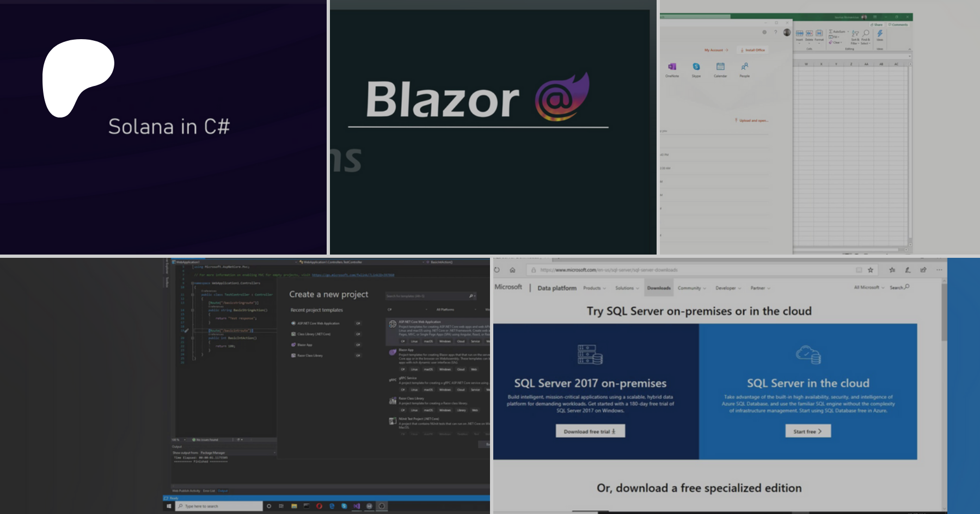
Task: Switch to the Error List tab
Action: [x=209, y=491]
